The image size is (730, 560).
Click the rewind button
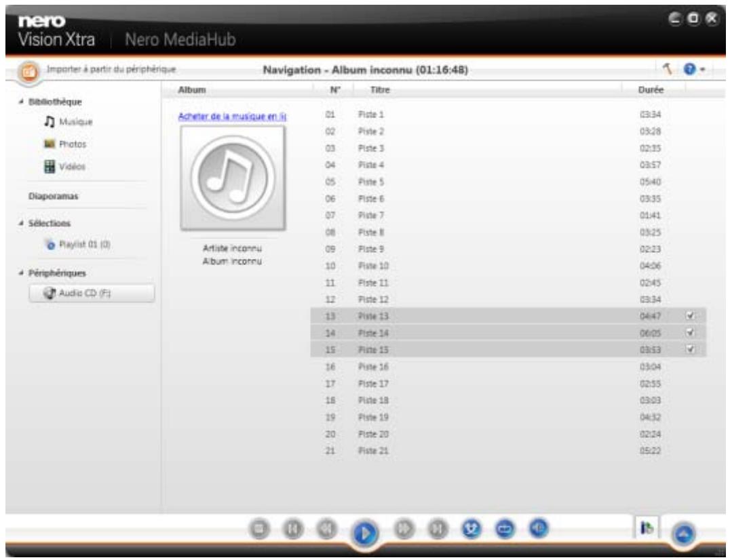pyautogui.click(x=327, y=529)
